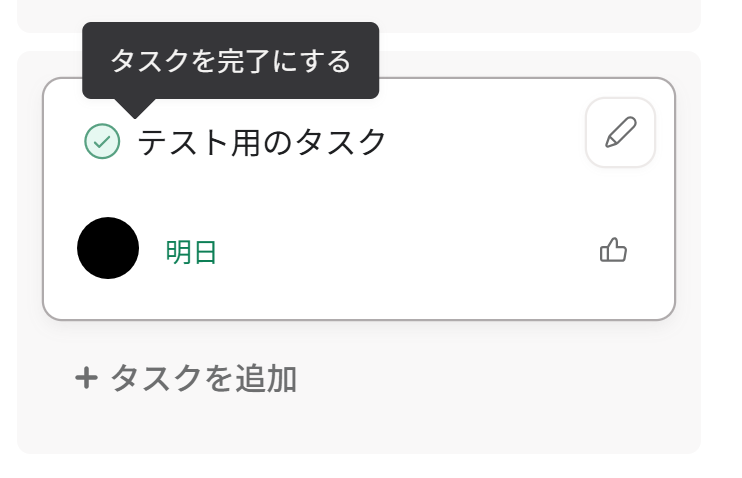The image size is (742, 478).
Task: Reassign the task via the round avatar
Action: pos(108,248)
